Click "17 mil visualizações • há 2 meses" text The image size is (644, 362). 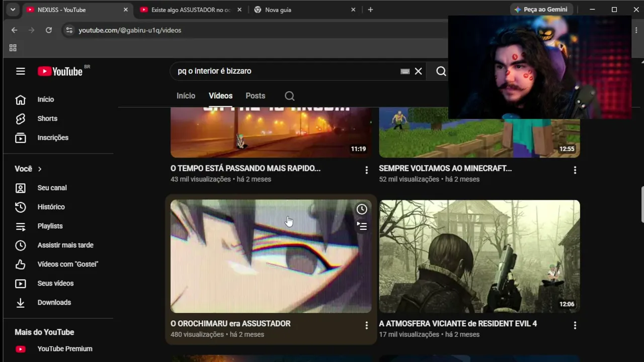point(429,334)
